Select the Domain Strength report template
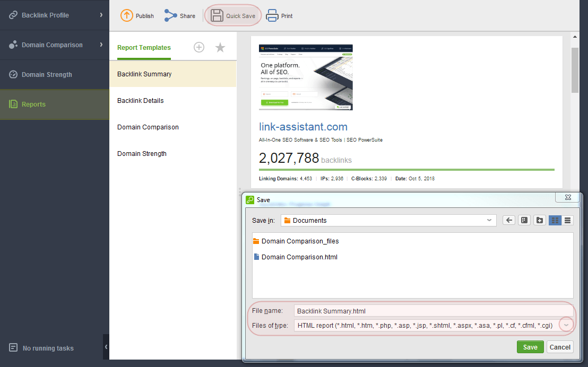Screen dimensions: 588x367 coord(173,154)
